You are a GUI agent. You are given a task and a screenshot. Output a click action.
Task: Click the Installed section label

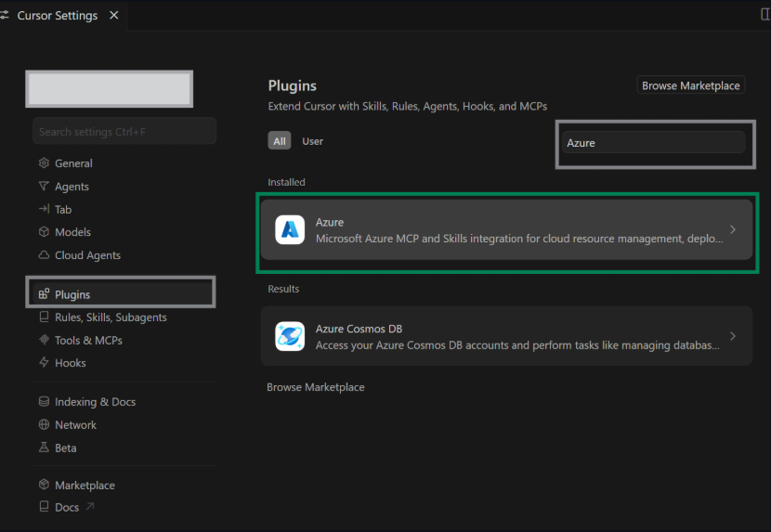coord(286,182)
